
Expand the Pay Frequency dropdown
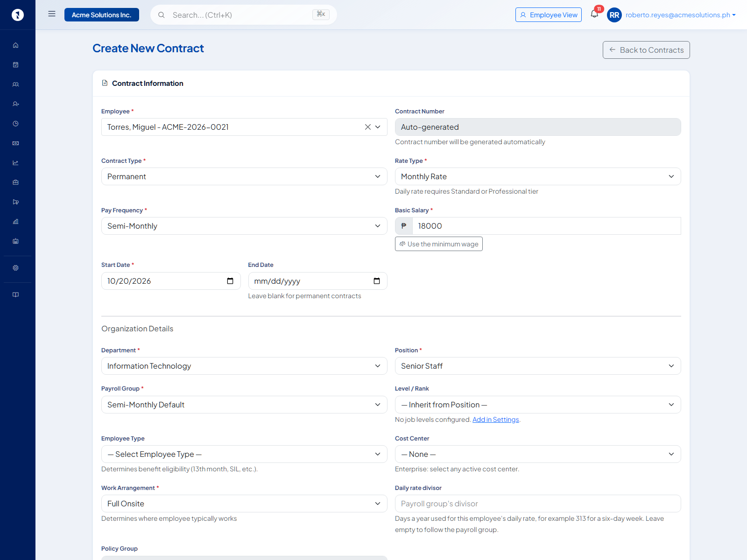click(x=244, y=226)
